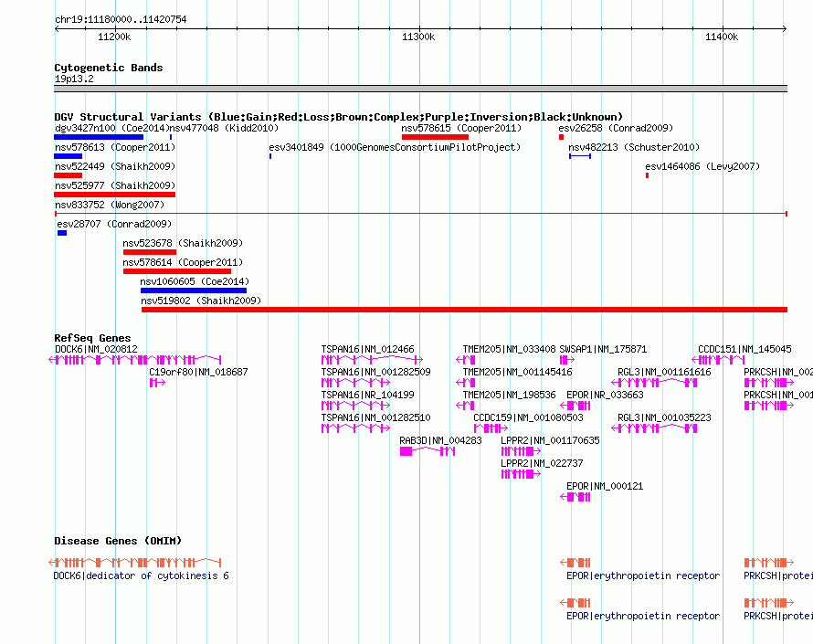The image size is (813, 644).
Task: Open esv3401849 1000GenomesConsortiumPilotProject label
Action: pyautogui.click(x=395, y=147)
